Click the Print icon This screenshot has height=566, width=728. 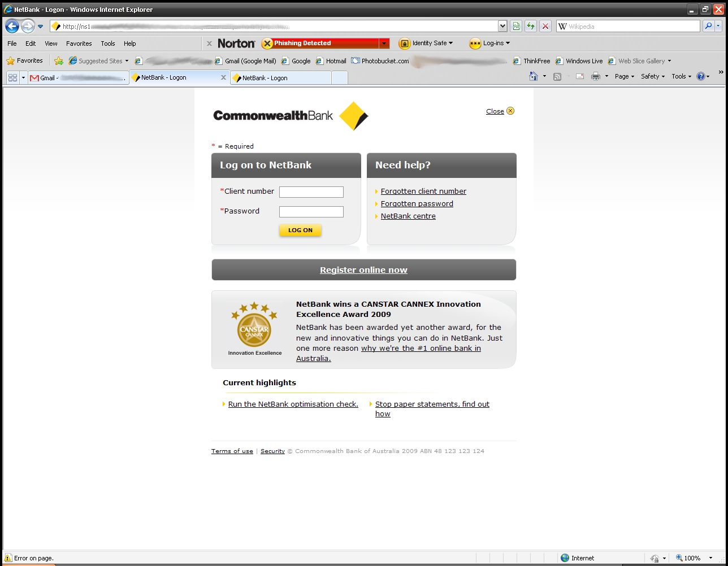tap(596, 76)
